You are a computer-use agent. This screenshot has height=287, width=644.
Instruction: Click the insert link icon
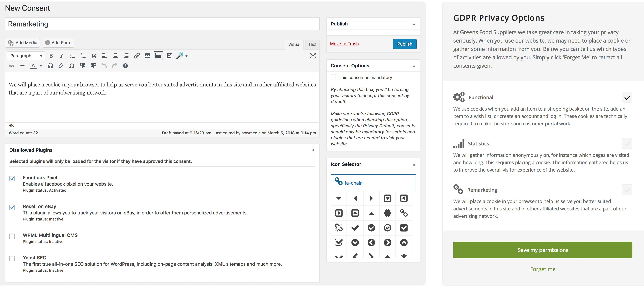(137, 56)
